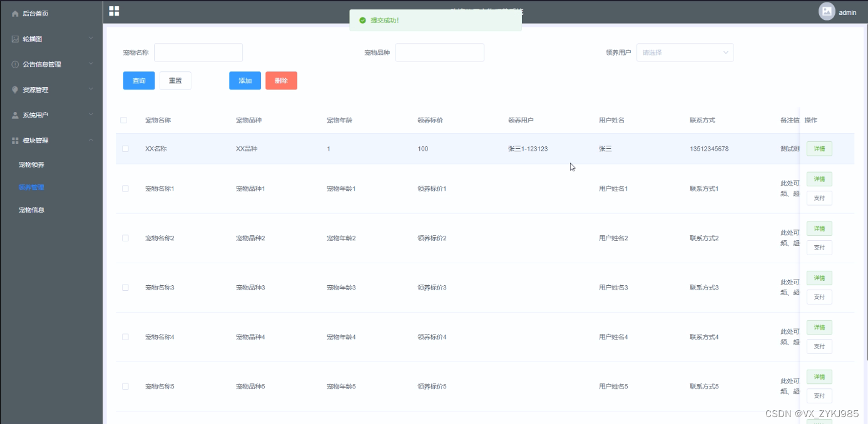Open 详情 for row 宠物名称3

(x=819, y=278)
